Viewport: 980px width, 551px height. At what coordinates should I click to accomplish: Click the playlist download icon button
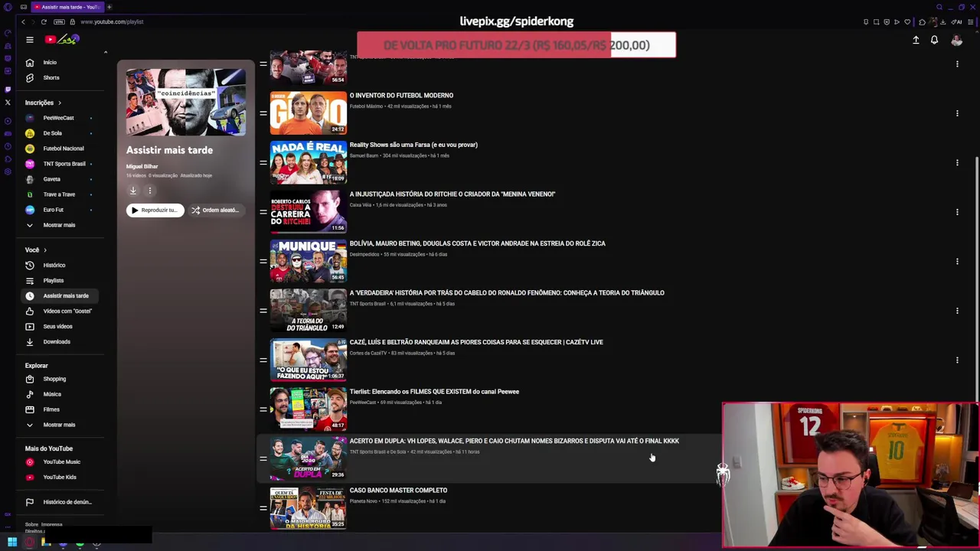coord(133,191)
